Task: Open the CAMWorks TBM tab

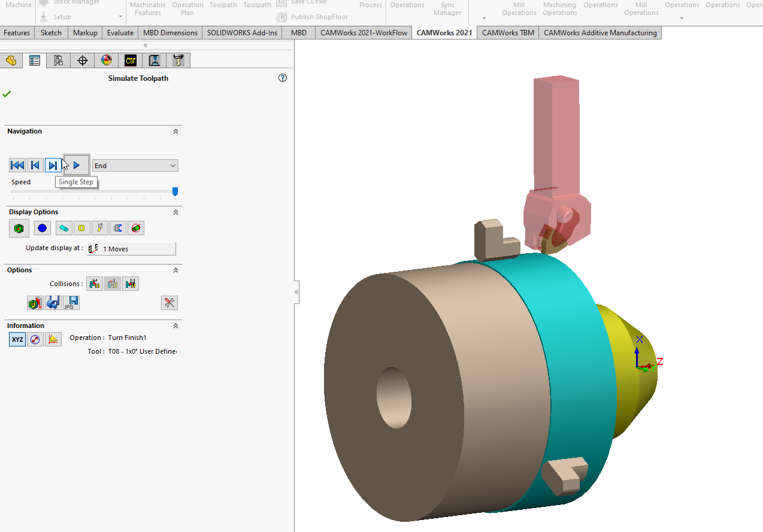Action: coord(508,33)
